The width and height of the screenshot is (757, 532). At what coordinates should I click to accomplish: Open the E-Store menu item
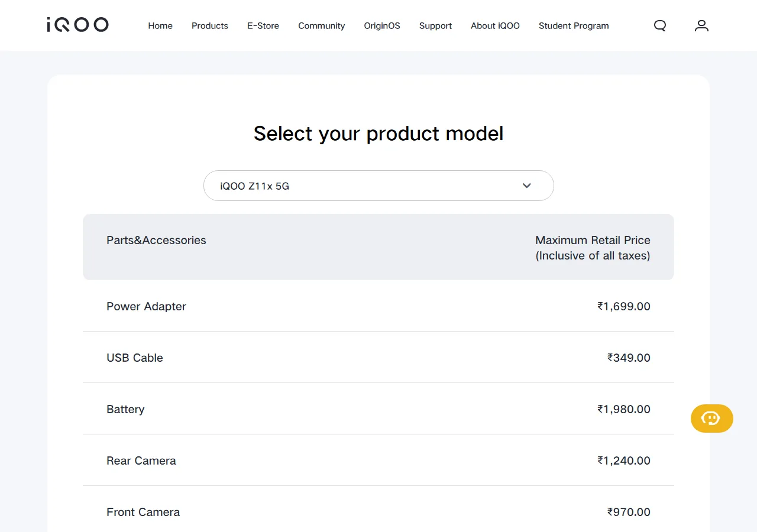coord(263,25)
